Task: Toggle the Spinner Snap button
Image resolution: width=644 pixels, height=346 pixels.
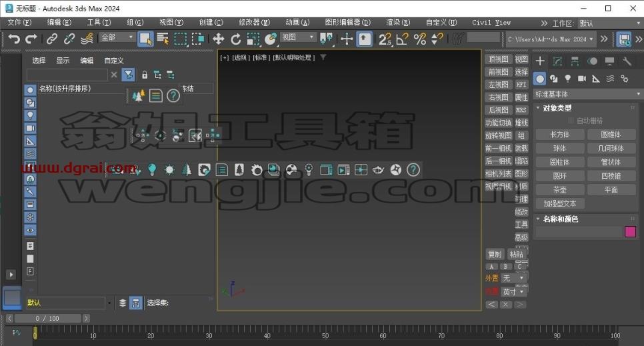Action: 437,39
